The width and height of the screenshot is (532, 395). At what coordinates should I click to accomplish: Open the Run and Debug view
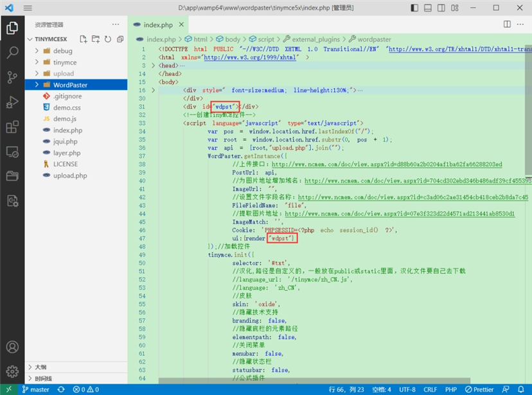[12, 102]
